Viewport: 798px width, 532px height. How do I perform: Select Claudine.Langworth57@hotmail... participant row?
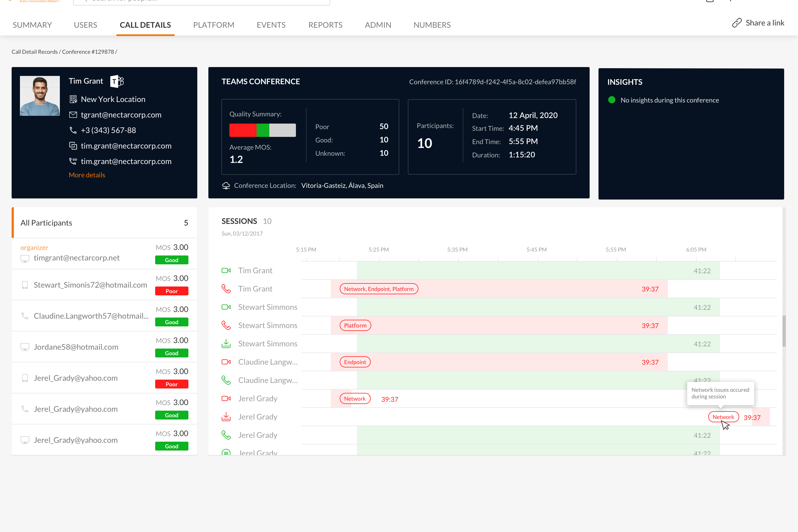104,316
